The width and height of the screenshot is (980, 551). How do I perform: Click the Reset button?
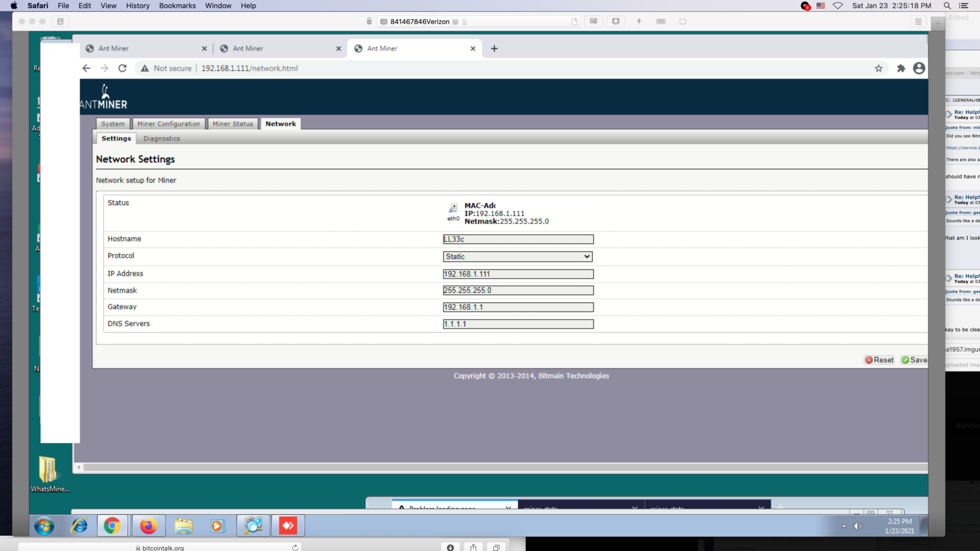(879, 360)
